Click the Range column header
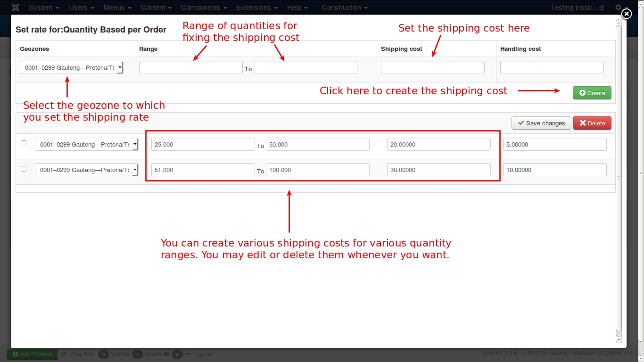The width and height of the screenshot is (644, 362). (x=149, y=49)
